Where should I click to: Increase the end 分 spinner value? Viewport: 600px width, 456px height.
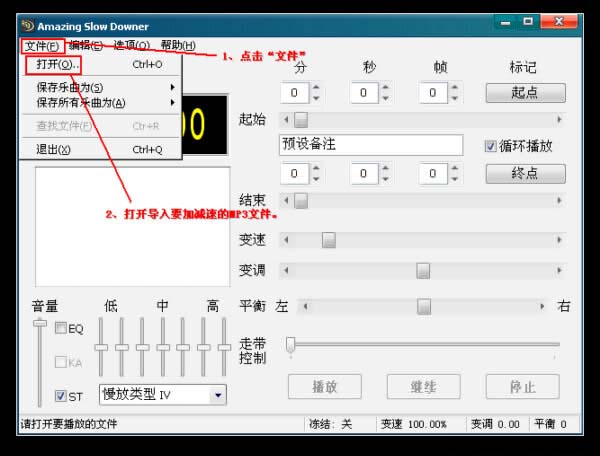(316, 169)
